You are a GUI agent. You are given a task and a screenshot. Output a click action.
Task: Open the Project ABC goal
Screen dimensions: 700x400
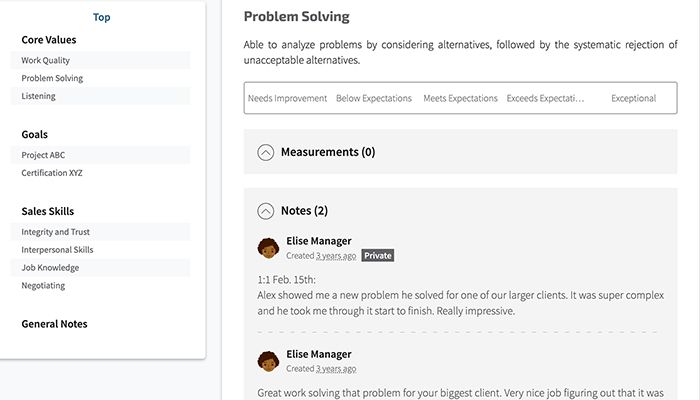coord(44,155)
